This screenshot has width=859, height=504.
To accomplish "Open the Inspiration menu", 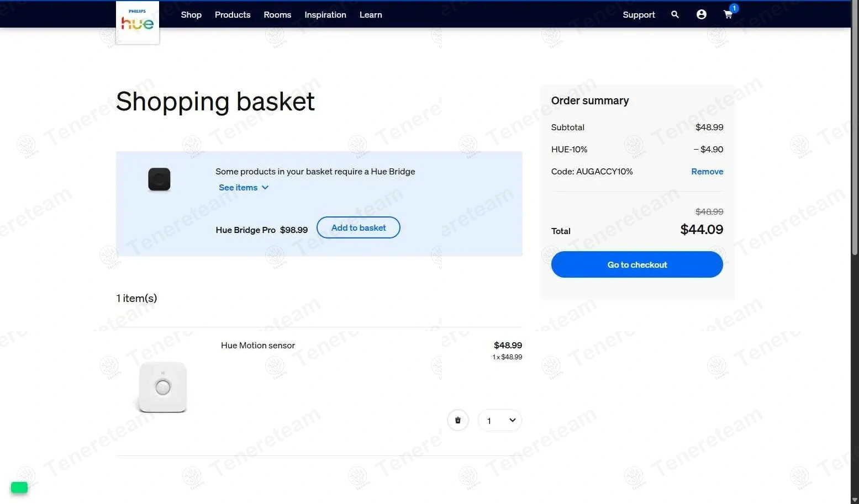I will click(x=325, y=15).
